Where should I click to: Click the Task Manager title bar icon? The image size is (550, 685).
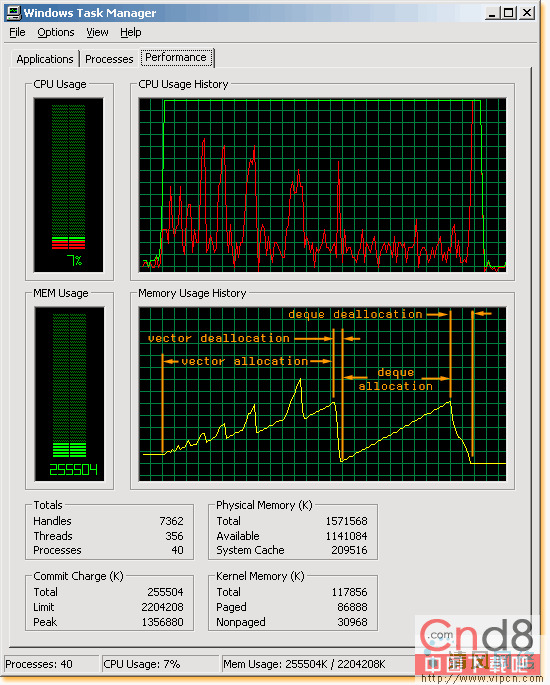[14, 12]
